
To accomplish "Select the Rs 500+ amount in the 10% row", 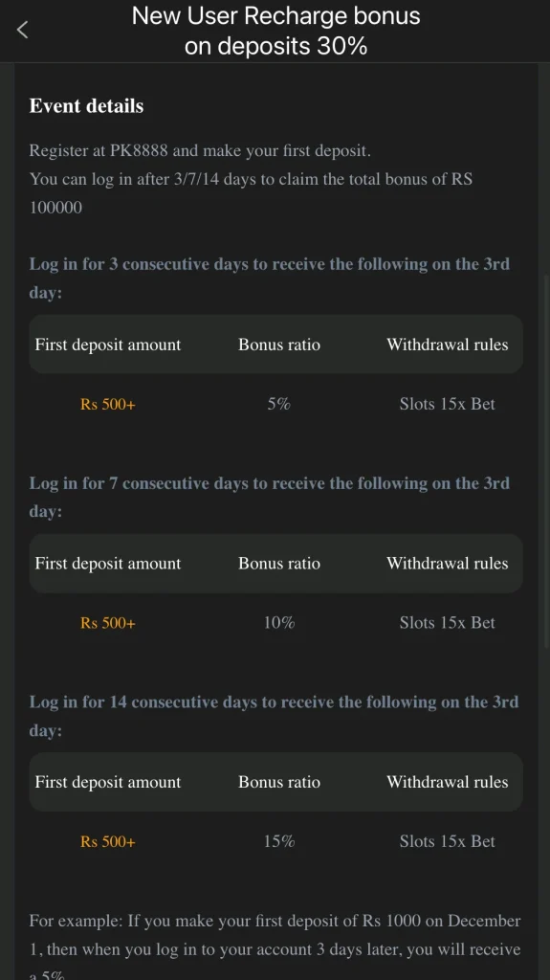I will (x=107, y=623).
